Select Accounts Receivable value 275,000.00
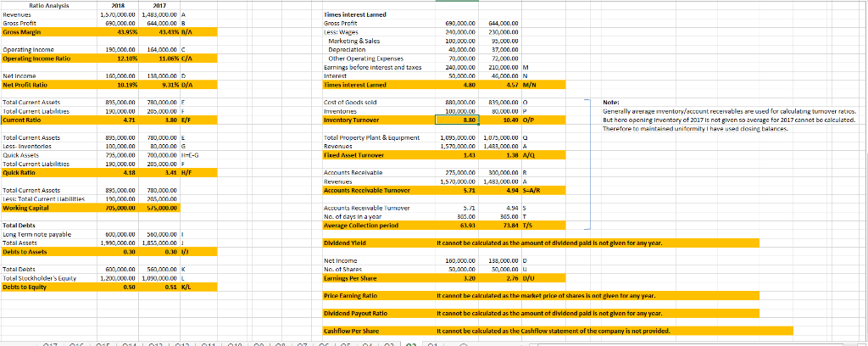This screenshot has height=346, width=868. tap(457, 172)
